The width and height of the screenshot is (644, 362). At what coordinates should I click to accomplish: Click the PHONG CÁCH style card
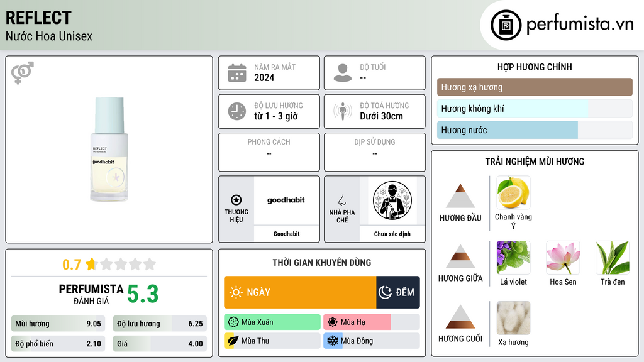[x=269, y=152]
